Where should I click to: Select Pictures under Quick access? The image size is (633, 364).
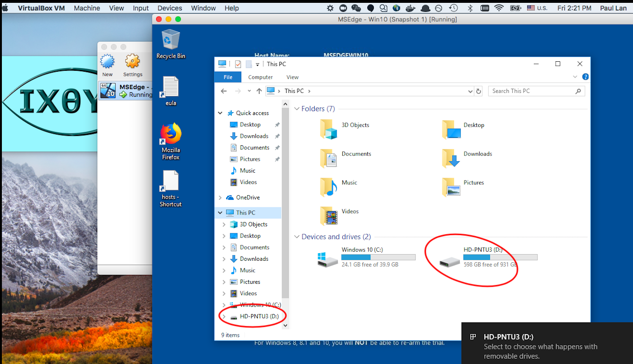coord(250,159)
